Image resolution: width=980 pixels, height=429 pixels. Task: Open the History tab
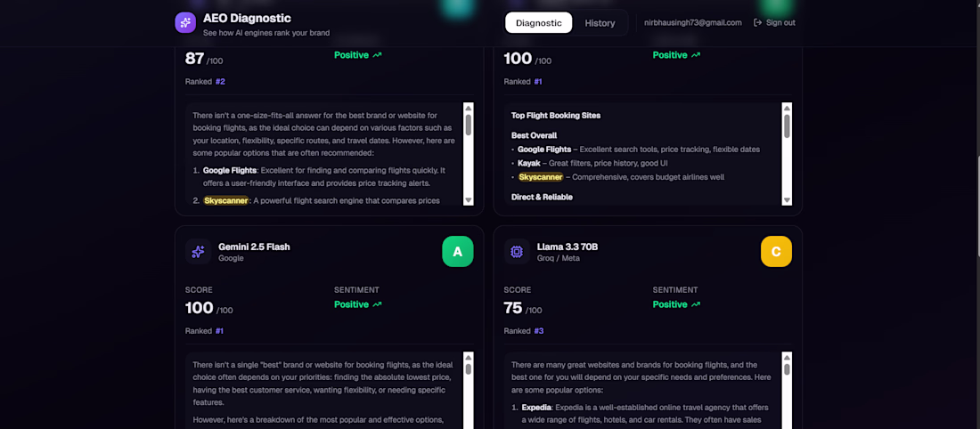click(600, 23)
